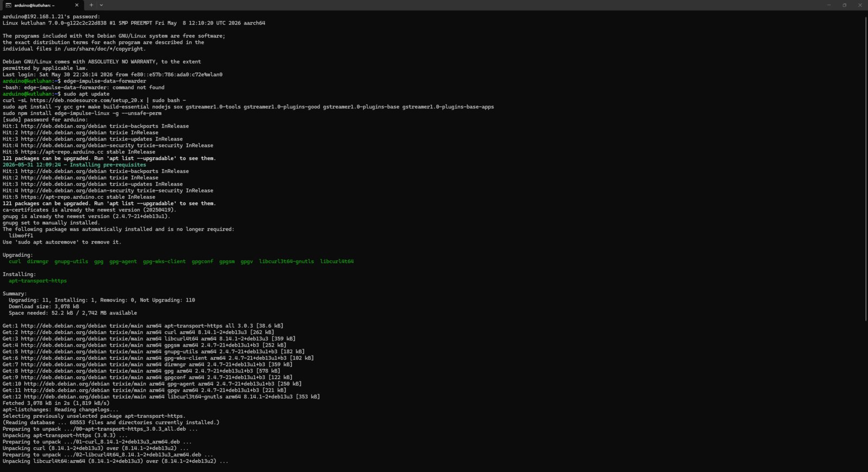
Task: Click "ca-certificates is already the newest version" line
Action: pos(89,210)
